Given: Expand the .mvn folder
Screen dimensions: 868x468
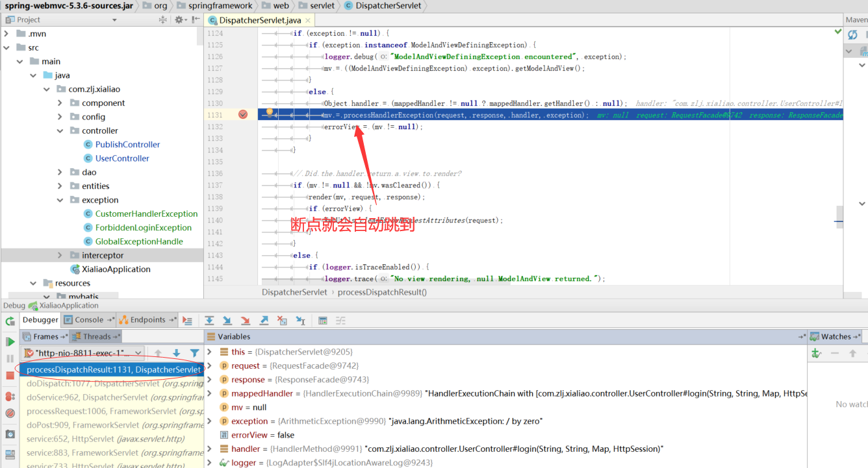Looking at the screenshot, I should click(x=6, y=34).
